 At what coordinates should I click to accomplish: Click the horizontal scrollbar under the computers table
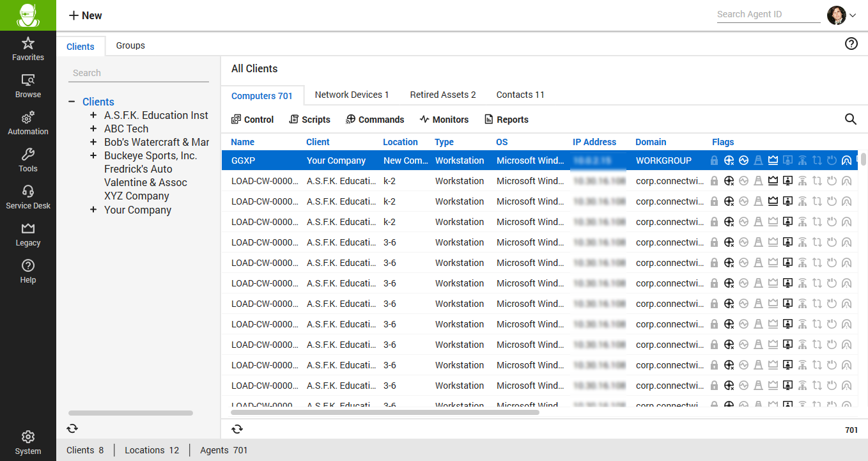click(x=385, y=412)
